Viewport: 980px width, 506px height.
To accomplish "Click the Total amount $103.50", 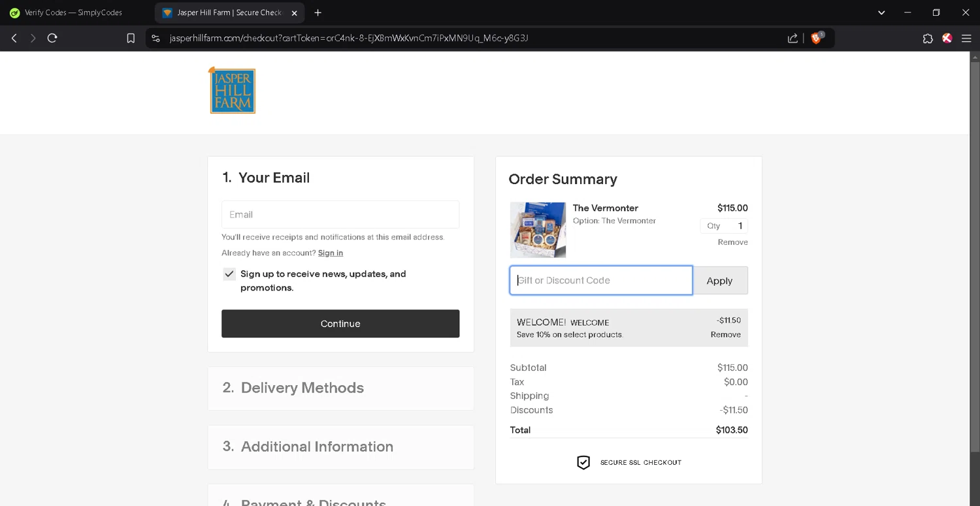I will click(x=732, y=430).
